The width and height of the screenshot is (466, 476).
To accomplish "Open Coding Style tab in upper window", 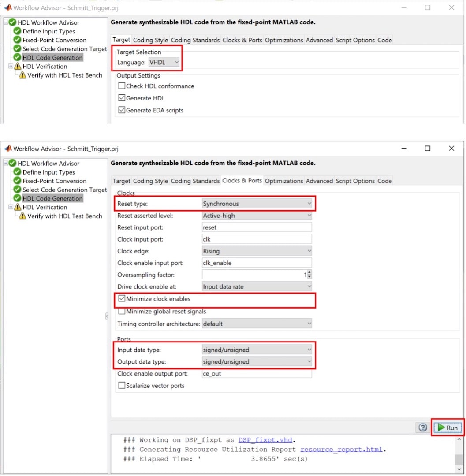I will (150, 40).
